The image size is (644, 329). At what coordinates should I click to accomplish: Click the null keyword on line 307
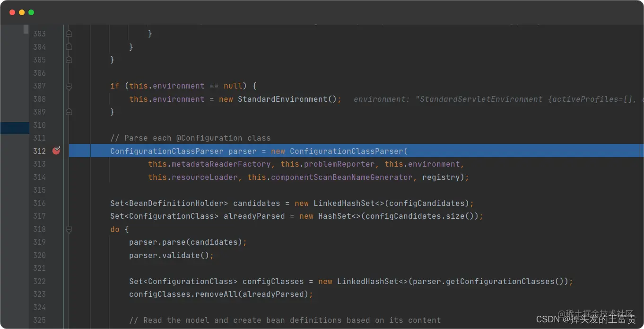click(x=233, y=86)
